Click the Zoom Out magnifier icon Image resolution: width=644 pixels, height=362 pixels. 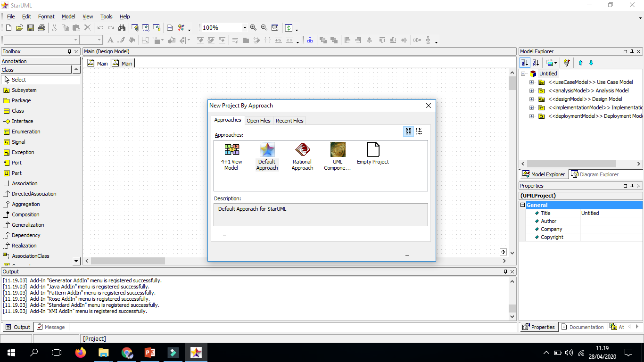point(264,28)
